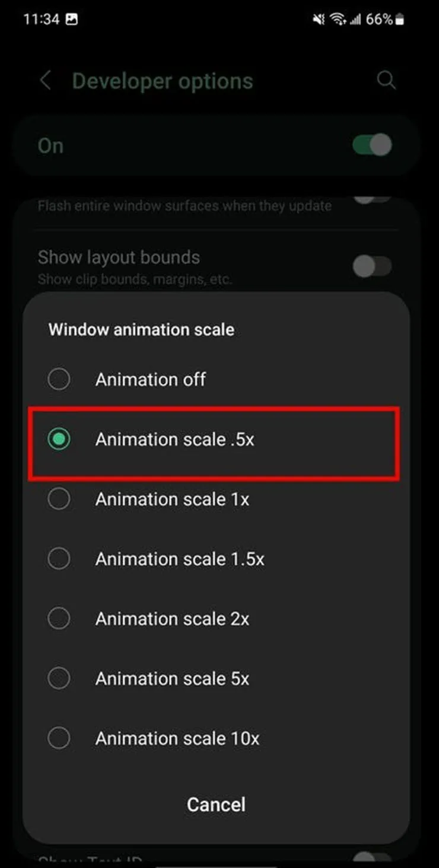Tap the Show layout bounds setting label
Viewport: 439px width, 868px height.
click(119, 258)
